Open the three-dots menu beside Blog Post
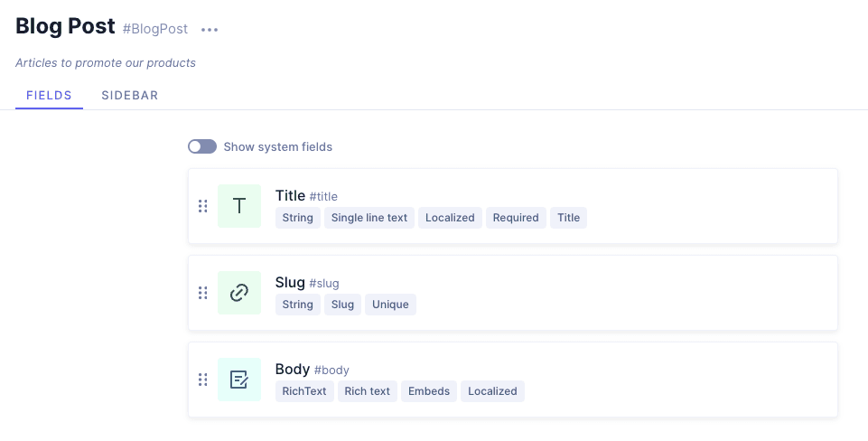Image resolution: width=868 pixels, height=441 pixels. [x=210, y=30]
